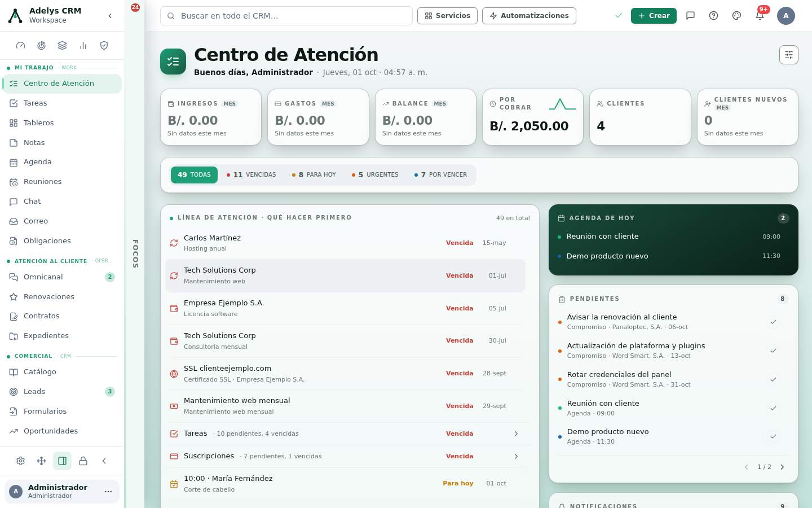Click the layers stack icon in sidebar
This screenshot has height=508, width=812.
[x=63, y=46]
